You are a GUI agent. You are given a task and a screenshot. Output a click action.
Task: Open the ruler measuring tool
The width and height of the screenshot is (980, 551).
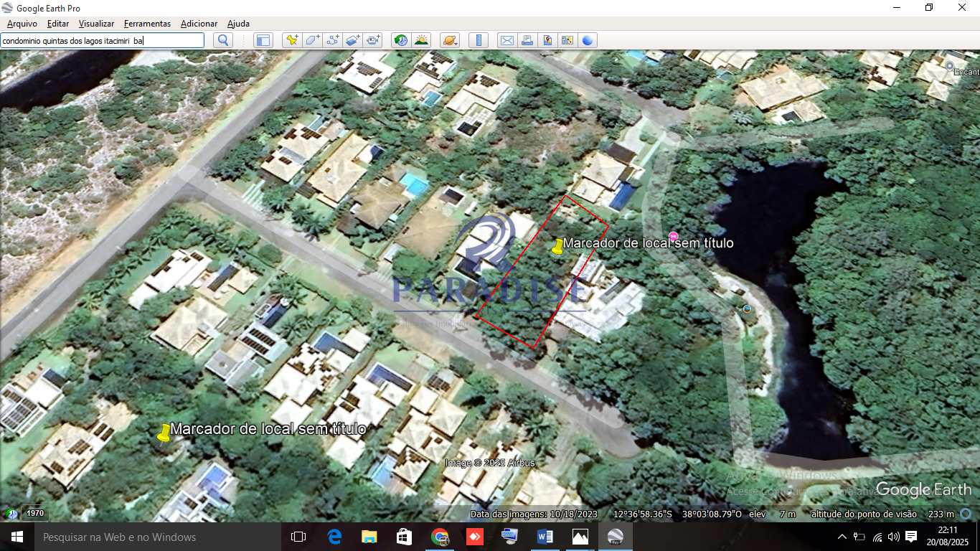point(479,40)
